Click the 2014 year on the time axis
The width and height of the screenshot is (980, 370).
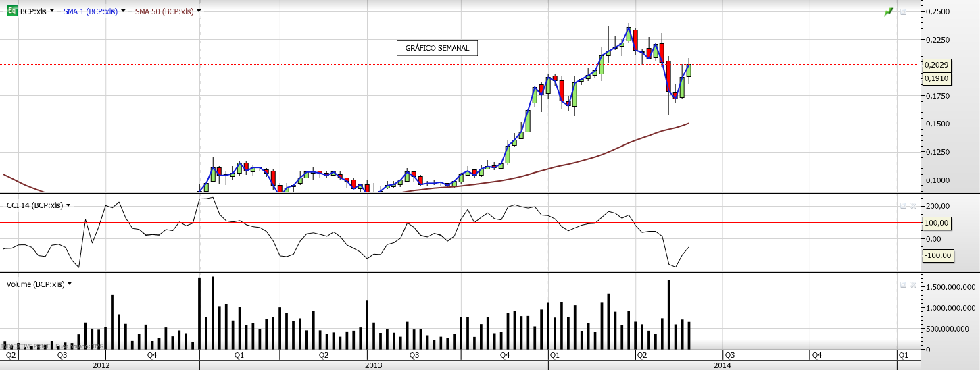point(722,365)
